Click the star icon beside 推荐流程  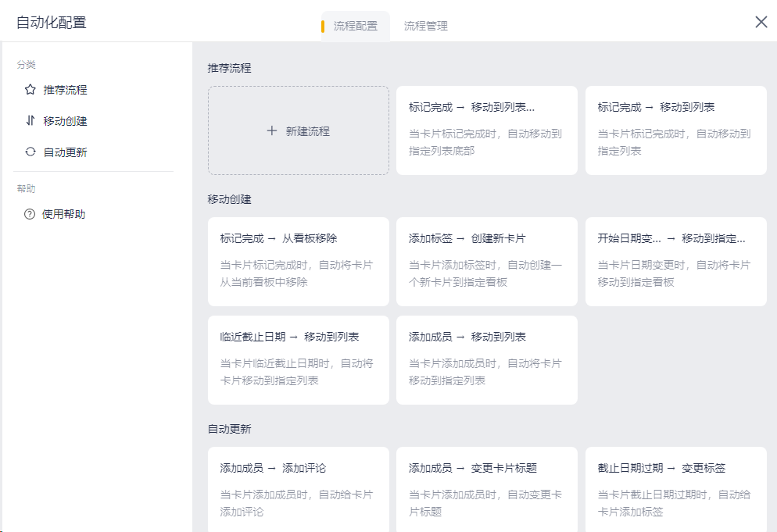coord(30,90)
